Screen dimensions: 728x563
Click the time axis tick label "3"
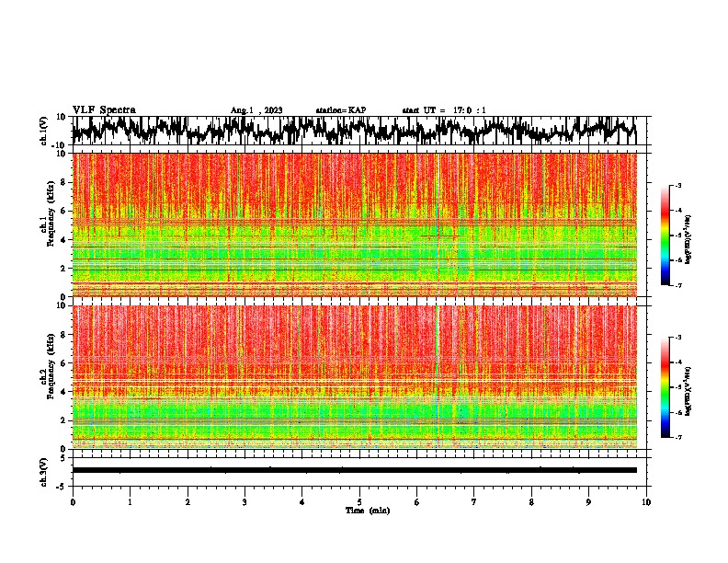pyautogui.click(x=245, y=502)
